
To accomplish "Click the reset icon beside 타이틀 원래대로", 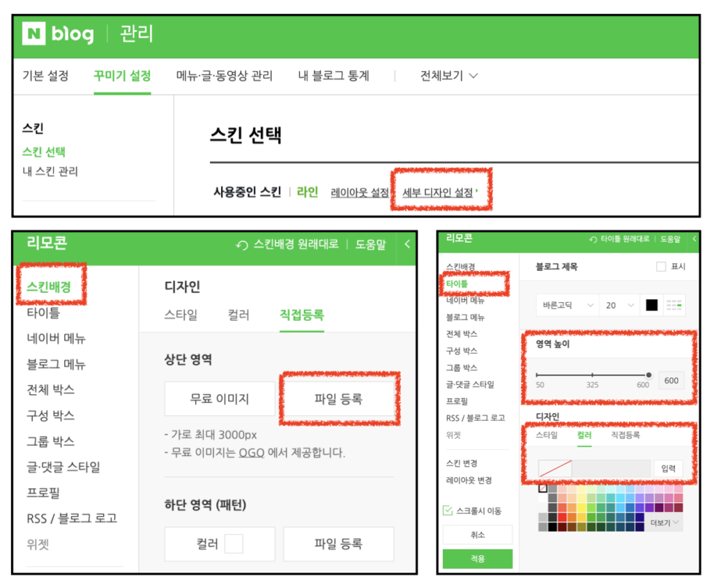I will (x=593, y=239).
